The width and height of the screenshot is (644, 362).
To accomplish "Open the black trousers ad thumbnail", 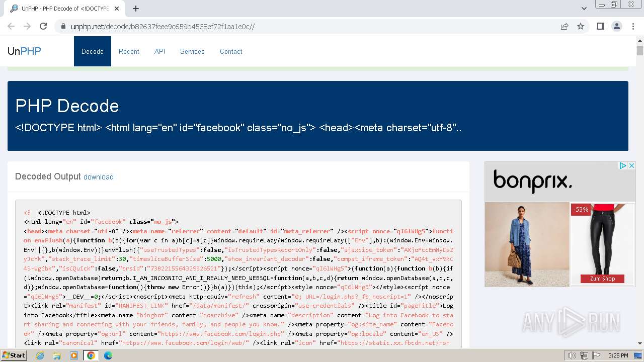I will [x=602, y=244].
